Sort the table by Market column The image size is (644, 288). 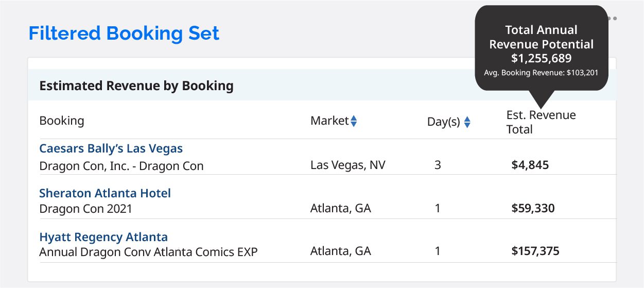(x=354, y=121)
